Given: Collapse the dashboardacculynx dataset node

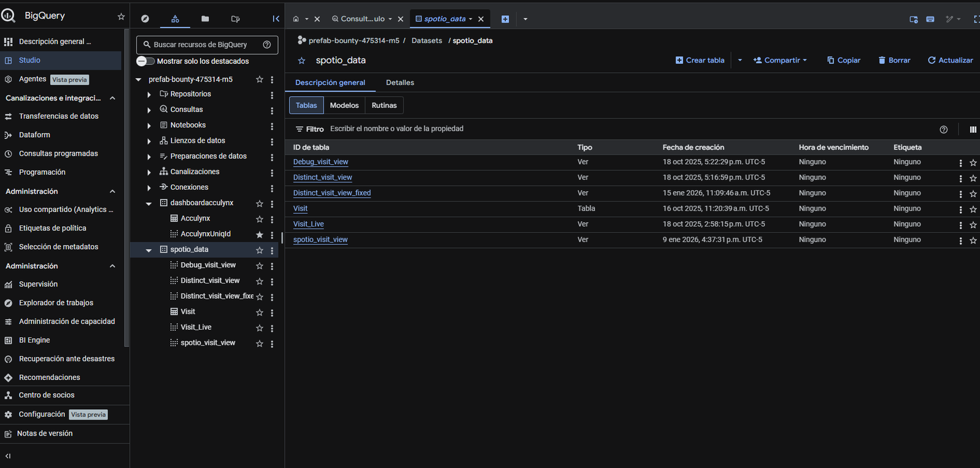Looking at the screenshot, I should pyautogui.click(x=149, y=203).
